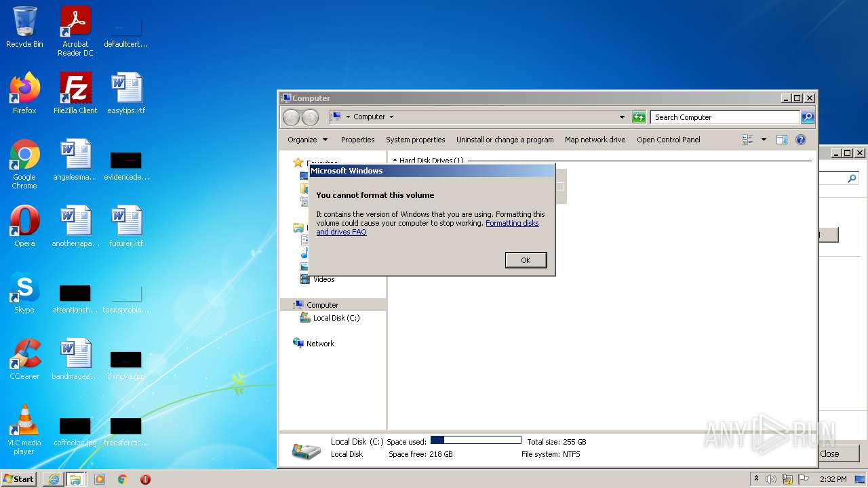Click into the Search Computer field
Screen dimensions: 868x488
click(725, 117)
